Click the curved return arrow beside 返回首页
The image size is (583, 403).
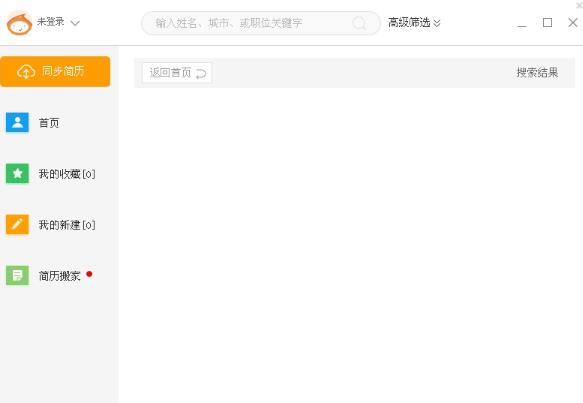click(201, 73)
